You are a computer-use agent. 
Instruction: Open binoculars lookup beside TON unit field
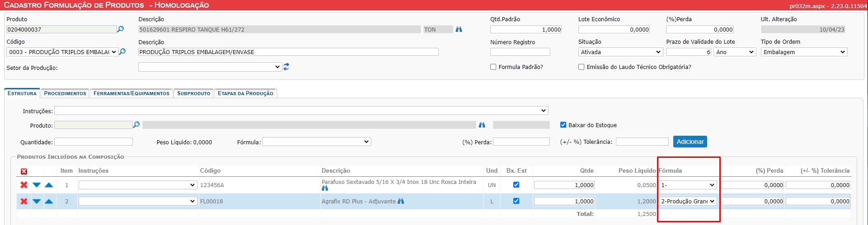[459, 29]
